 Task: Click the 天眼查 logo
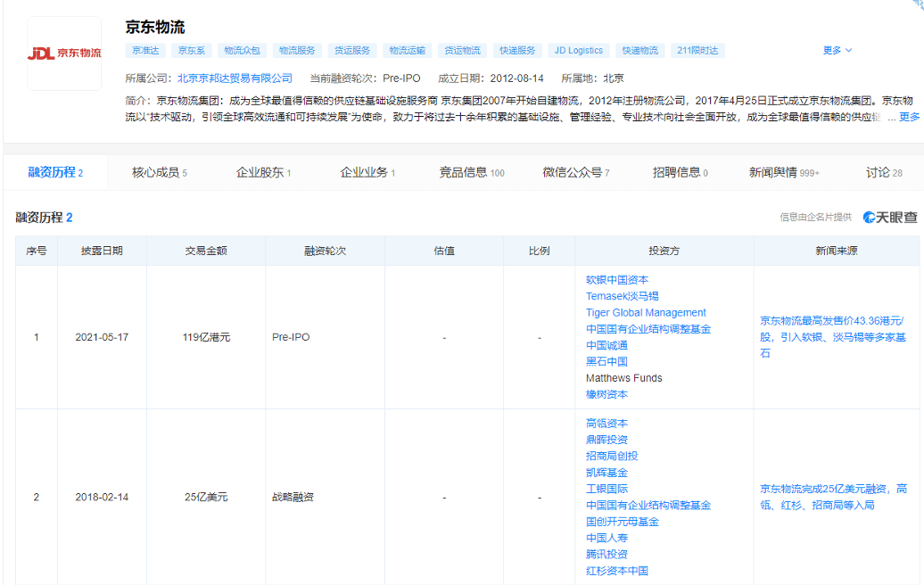889,217
